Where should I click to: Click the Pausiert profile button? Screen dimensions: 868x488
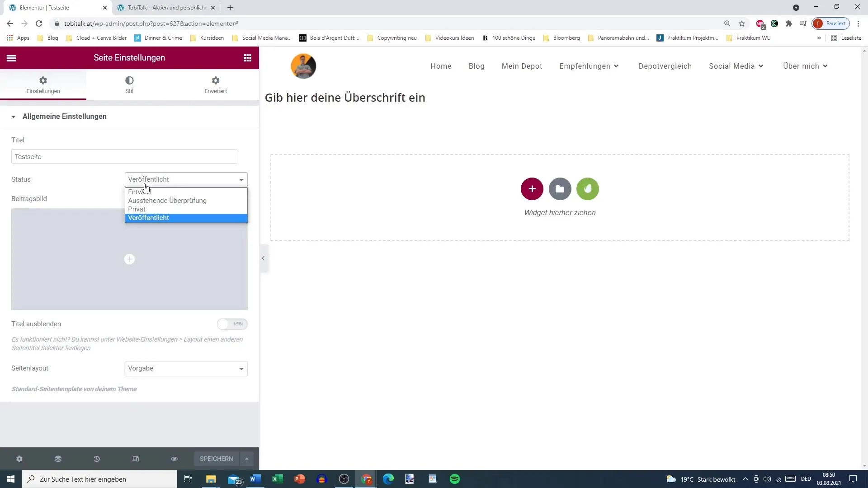[x=831, y=23]
